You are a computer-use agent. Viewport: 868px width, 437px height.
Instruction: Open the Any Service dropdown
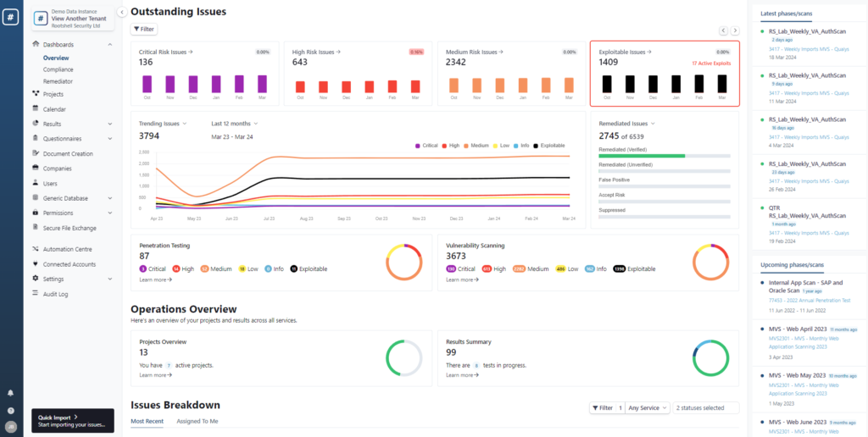pos(648,408)
